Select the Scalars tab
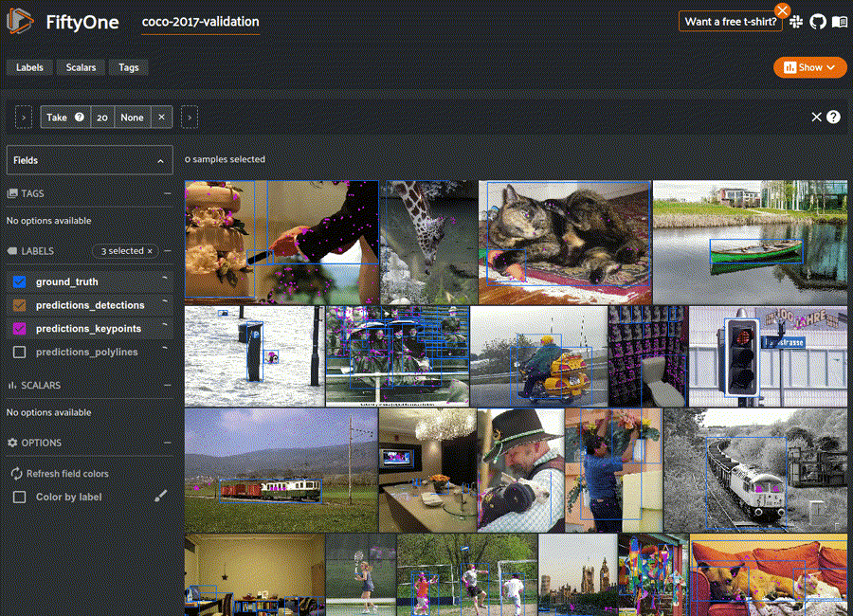Viewport: 853px width, 616px height. click(x=81, y=67)
